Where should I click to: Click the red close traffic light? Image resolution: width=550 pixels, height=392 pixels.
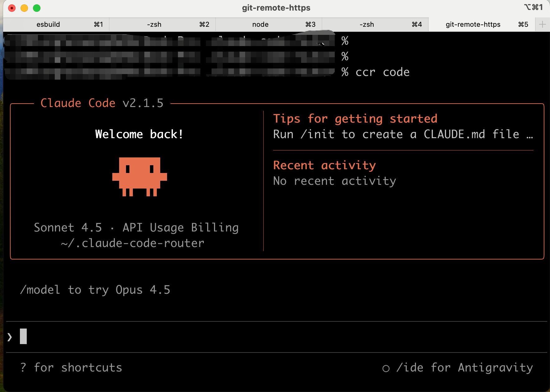coord(12,8)
